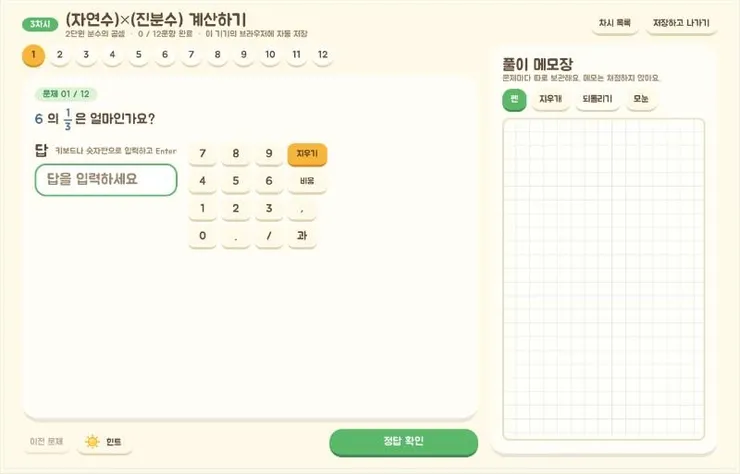Tap the slash fraction key on keypad
The width and height of the screenshot is (740, 474).
tap(269, 236)
